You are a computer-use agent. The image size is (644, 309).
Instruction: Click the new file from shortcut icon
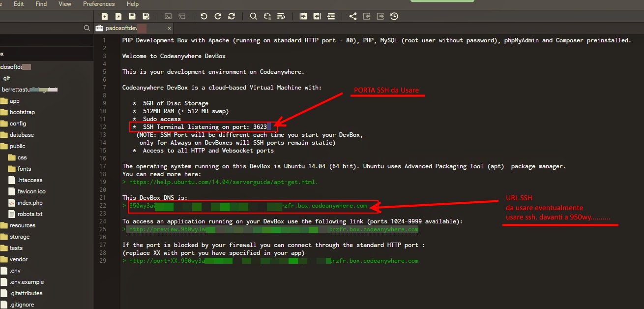(x=118, y=16)
